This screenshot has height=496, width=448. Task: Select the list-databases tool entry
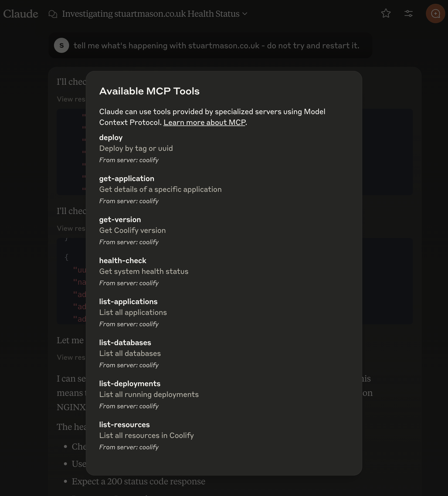tap(125, 342)
